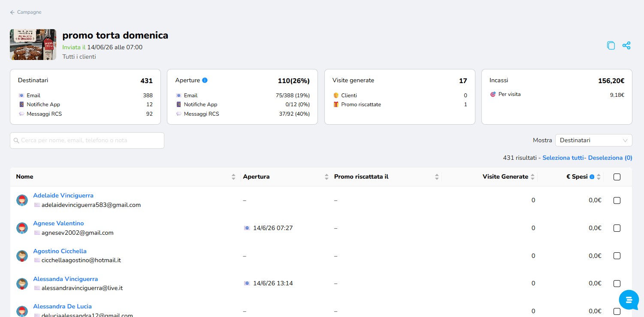Click the Email icon in Aperture card
This screenshot has width=644, height=317.
[x=178, y=96]
